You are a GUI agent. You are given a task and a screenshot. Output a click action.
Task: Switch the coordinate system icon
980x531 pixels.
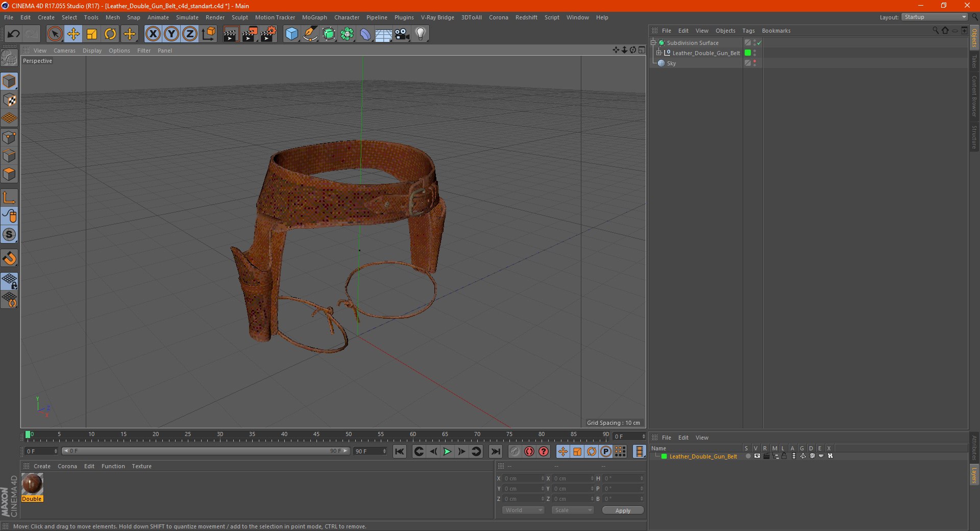[x=208, y=34]
